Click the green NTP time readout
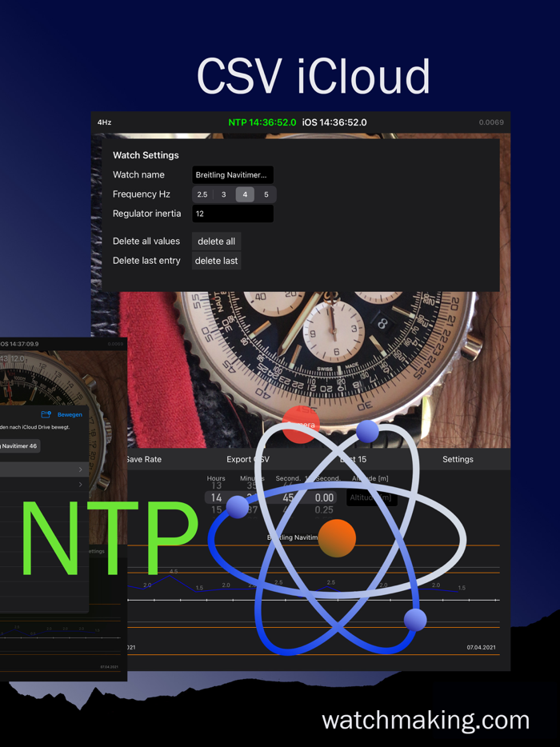Screen dimensions: 560x747 pyautogui.click(x=262, y=122)
